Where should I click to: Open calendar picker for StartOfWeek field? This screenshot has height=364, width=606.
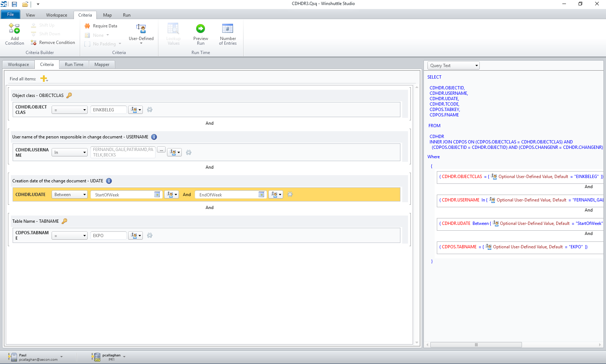point(157,195)
